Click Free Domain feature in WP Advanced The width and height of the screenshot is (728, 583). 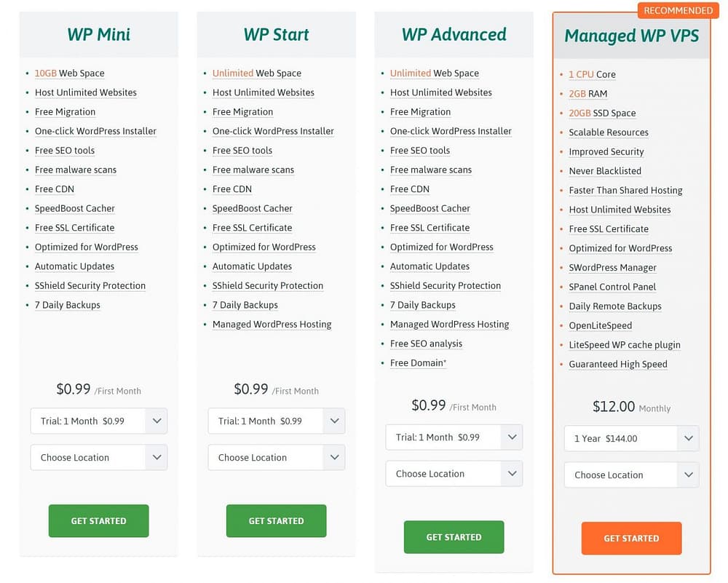click(418, 363)
